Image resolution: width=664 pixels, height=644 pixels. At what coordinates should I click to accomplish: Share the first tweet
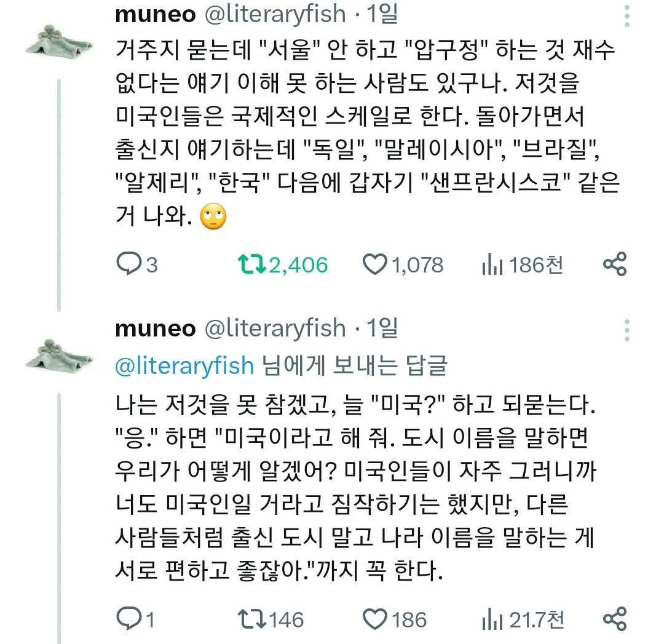[x=614, y=264]
